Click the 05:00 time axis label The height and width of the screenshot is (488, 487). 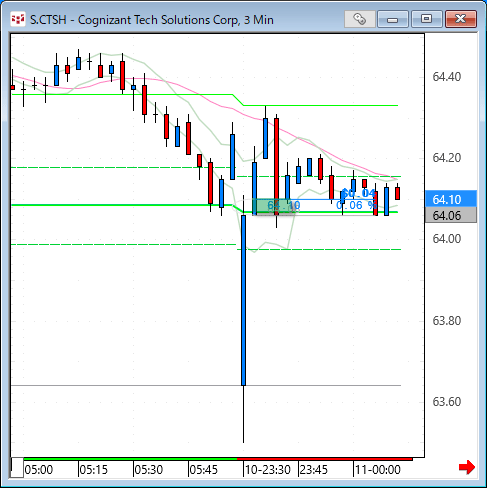coord(39,470)
